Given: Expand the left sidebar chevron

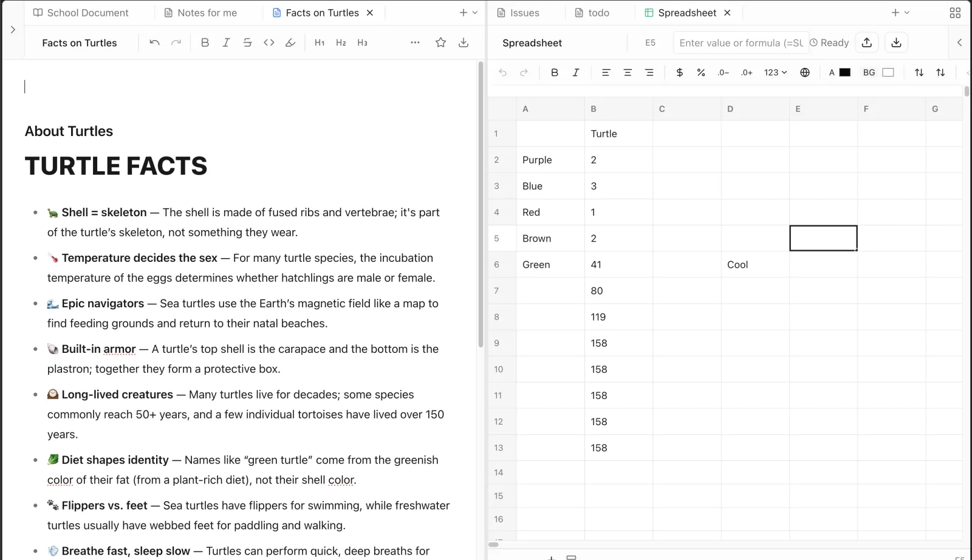Looking at the screenshot, I should click(x=13, y=29).
